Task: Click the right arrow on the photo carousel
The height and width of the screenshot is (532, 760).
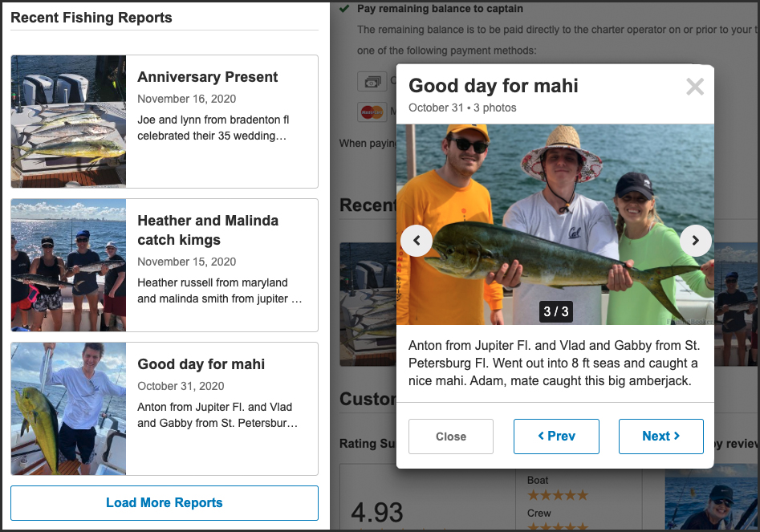Action: (696, 240)
